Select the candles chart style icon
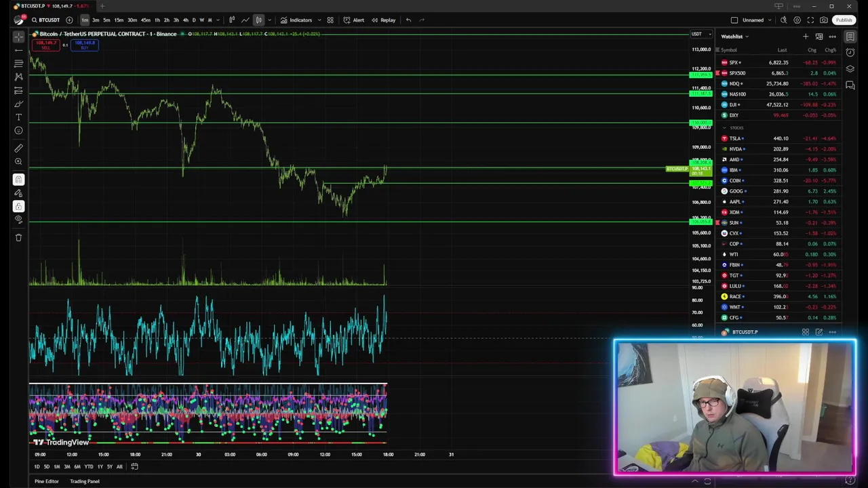 click(258, 20)
